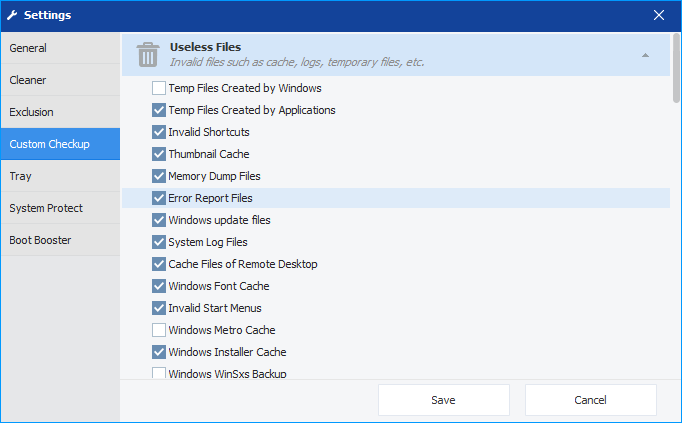Collapse the Useless Files section arrow
Image resolution: width=682 pixels, height=423 pixels.
coord(645,55)
